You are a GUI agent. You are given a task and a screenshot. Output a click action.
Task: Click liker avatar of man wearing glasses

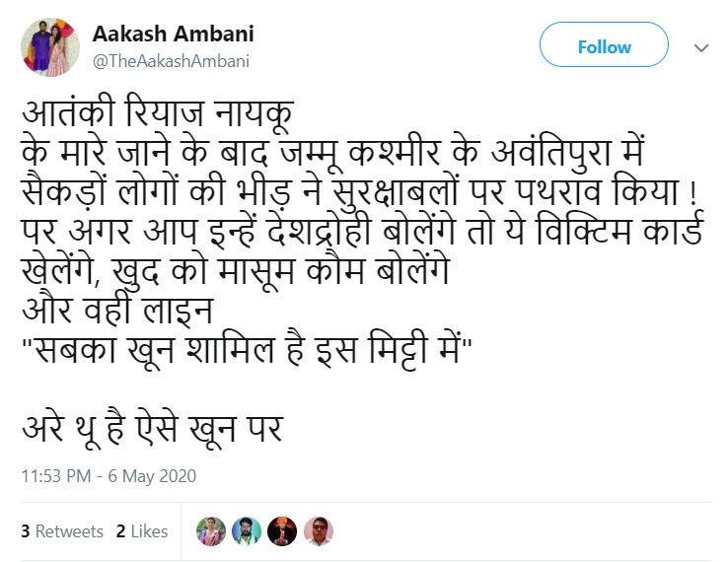coord(319,531)
